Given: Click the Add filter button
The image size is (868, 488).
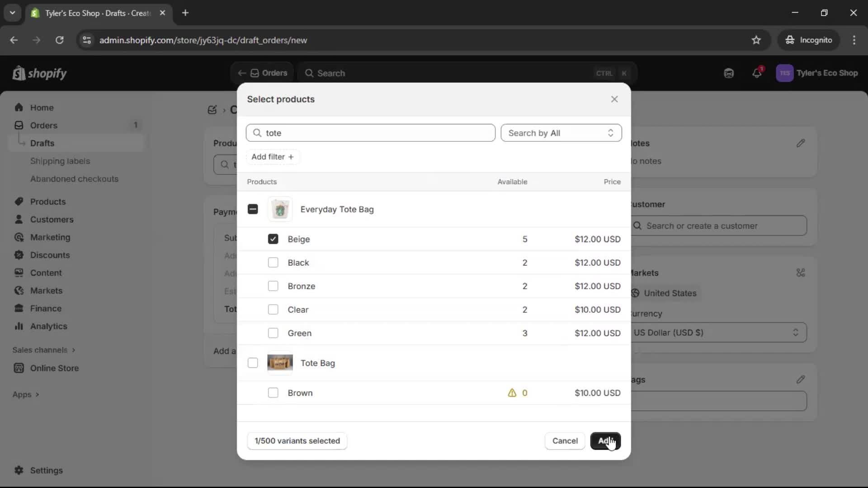Looking at the screenshot, I should coord(272,157).
